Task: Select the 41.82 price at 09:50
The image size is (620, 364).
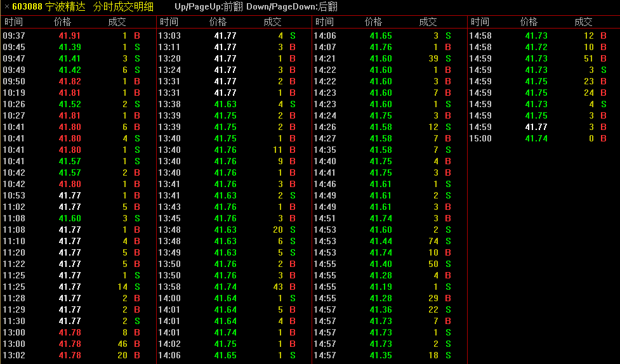Action: click(x=70, y=81)
